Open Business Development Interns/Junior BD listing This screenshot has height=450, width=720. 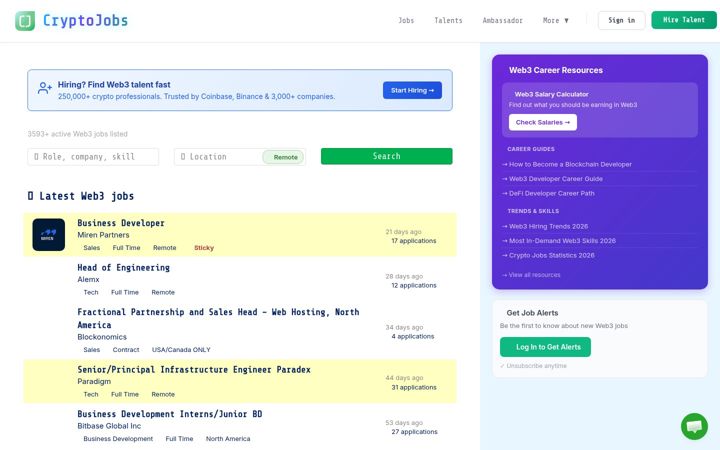click(170, 414)
